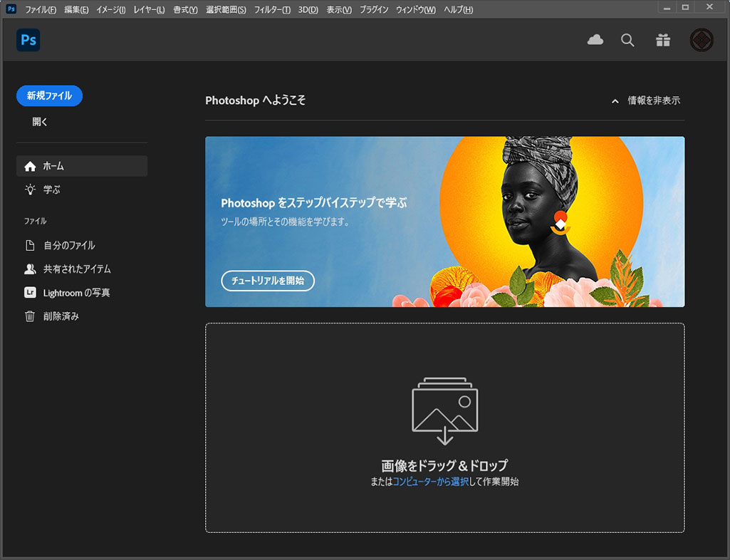Image resolution: width=730 pixels, height=560 pixels.
Task: Create a document with 新規ファイル
Action: coord(48,95)
